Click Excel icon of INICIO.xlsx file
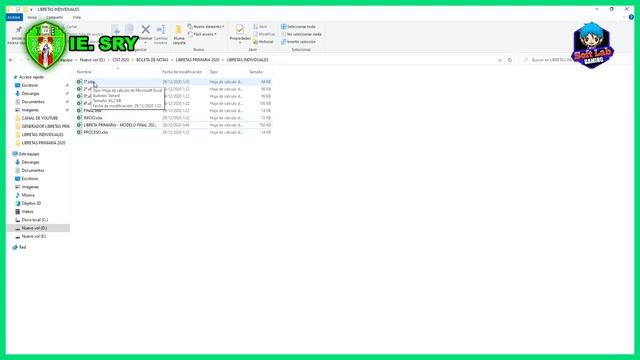This screenshot has height=360, width=640. pos(80,118)
